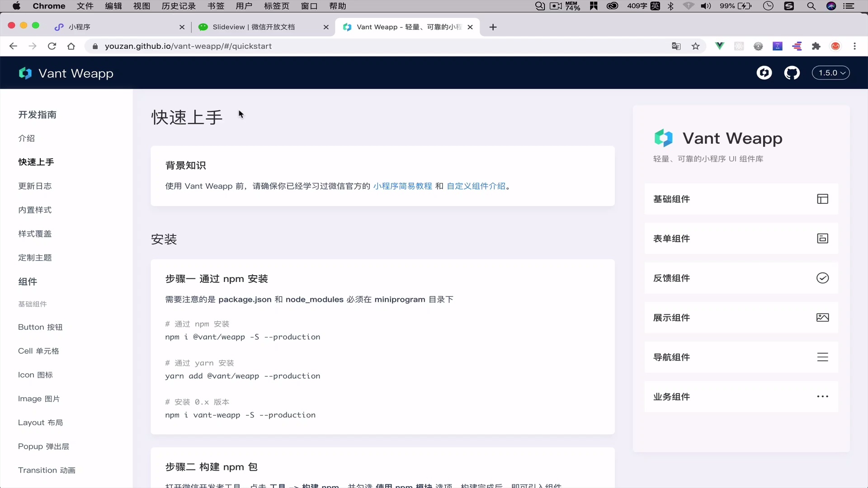Open the 标签页 menu
This screenshot has height=488, width=868.
tap(277, 6)
